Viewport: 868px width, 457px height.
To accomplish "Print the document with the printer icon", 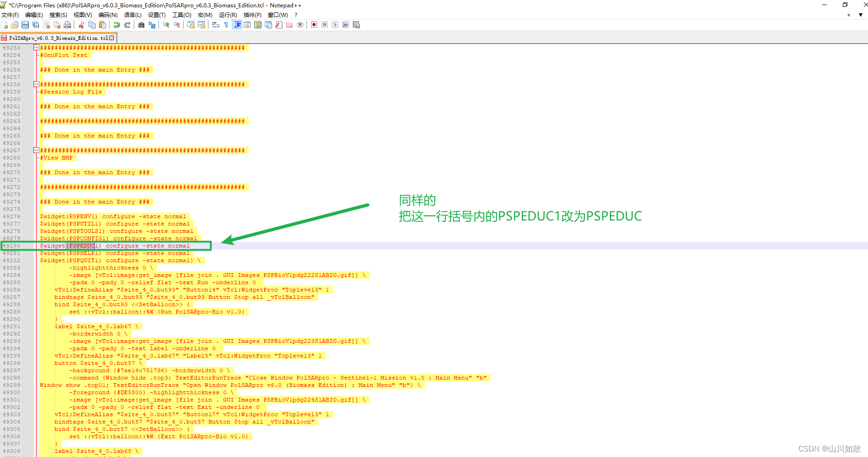I will 67,25.
